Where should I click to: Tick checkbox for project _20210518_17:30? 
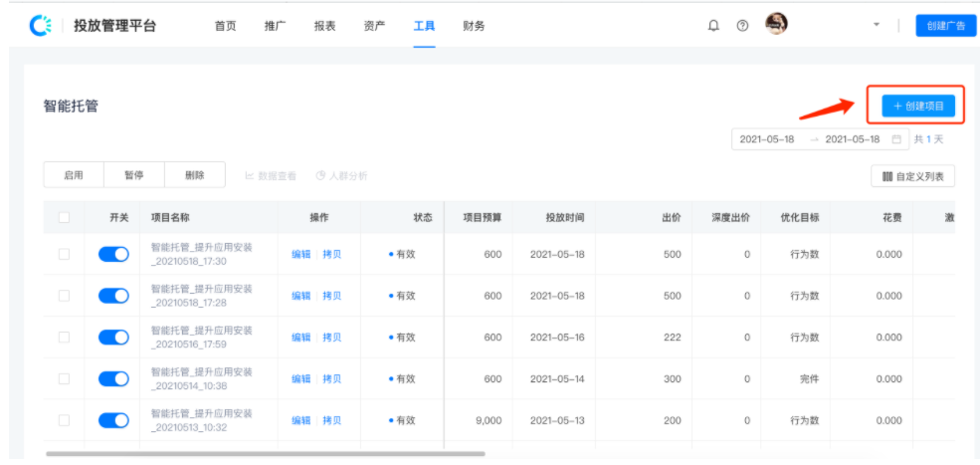tap(64, 254)
